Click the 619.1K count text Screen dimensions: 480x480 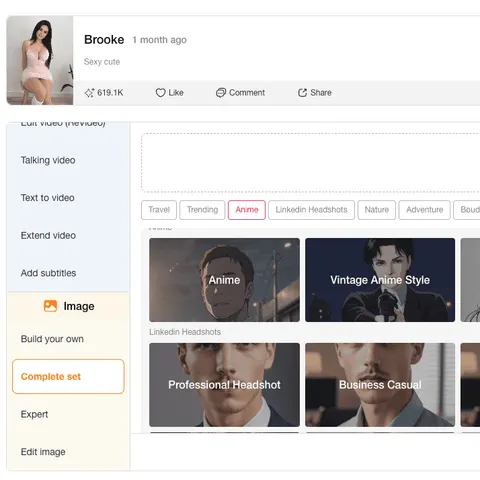point(110,93)
